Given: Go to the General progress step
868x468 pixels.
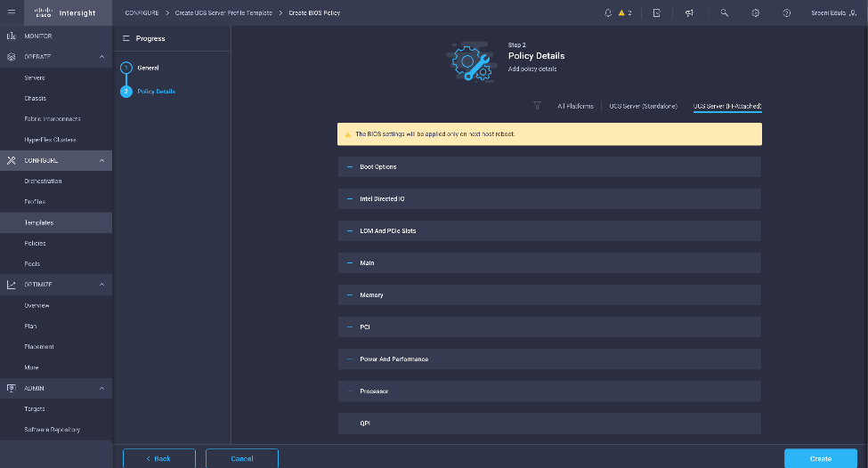Looking at the screenshot, I should tap(148, 68).
